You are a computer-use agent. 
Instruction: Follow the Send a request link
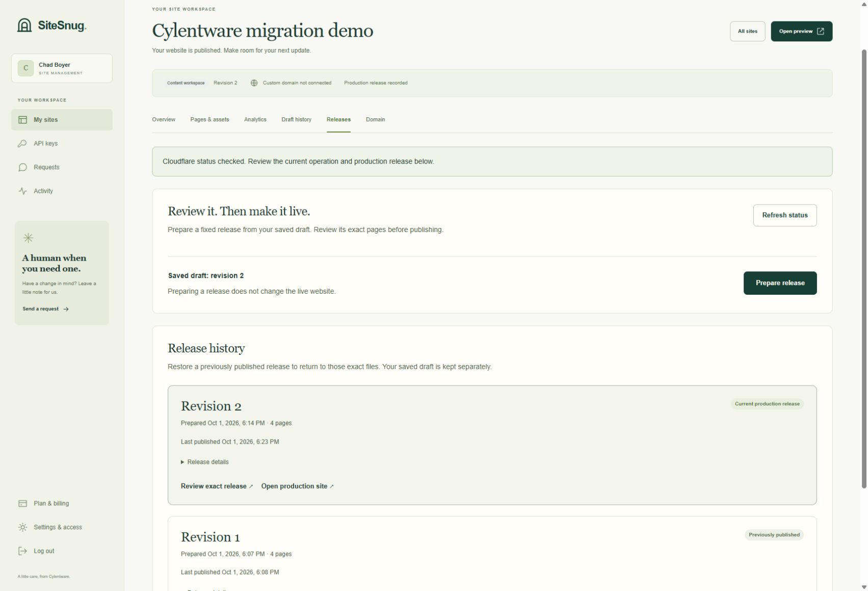(x=45, y=309)
